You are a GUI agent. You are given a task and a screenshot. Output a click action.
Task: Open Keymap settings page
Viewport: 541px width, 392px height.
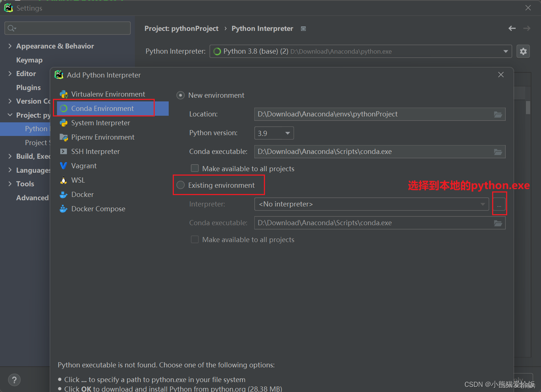pos(29,60)
